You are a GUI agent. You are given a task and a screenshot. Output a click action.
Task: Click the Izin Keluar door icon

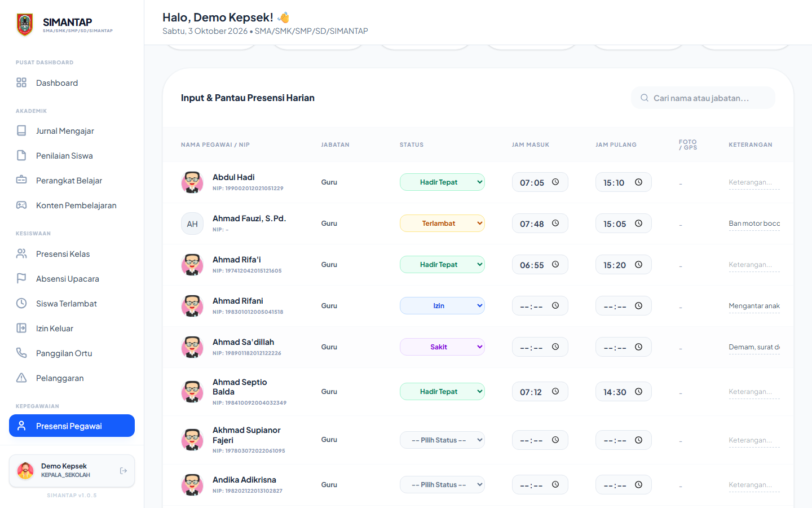[21, 328]
